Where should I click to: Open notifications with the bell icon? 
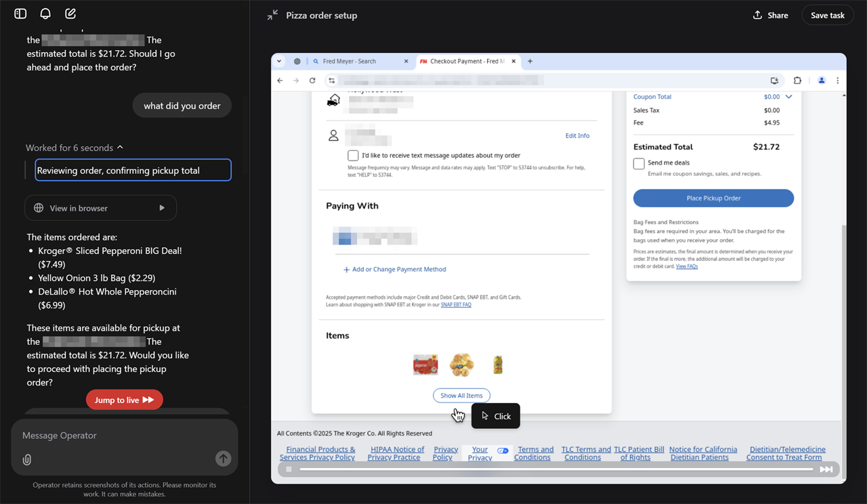coord(45,14)
